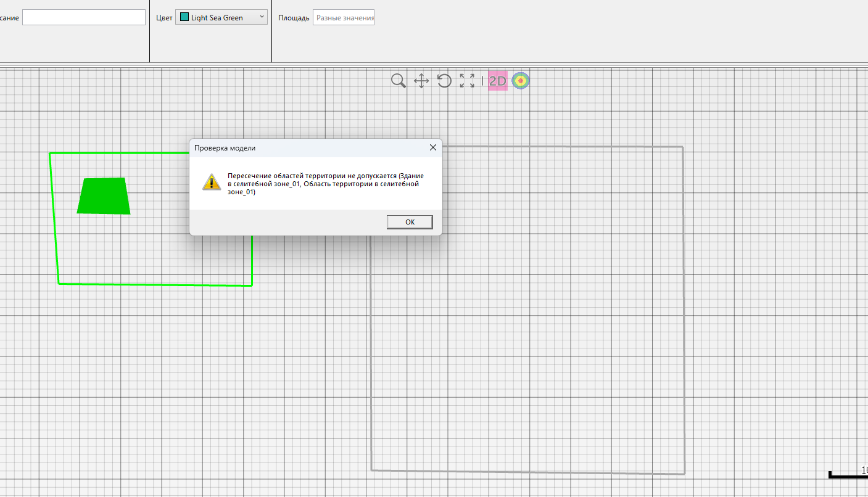Focus the description text field
868x497 pixels.
[84, 18]
